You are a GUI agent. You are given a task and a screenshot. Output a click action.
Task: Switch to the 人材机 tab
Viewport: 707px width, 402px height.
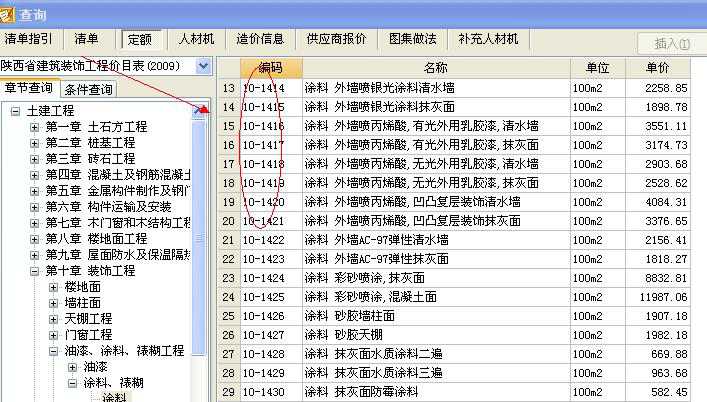coord(196,40)
